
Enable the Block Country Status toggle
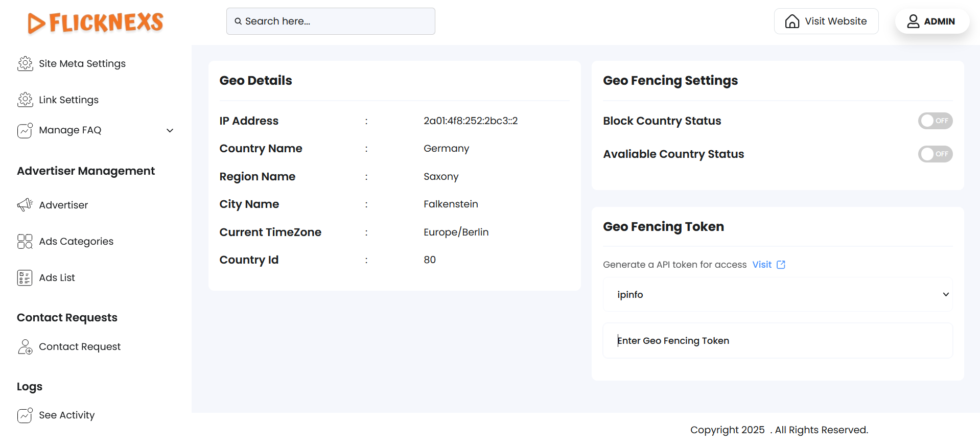pyautogui.click(x=935, y=121)
